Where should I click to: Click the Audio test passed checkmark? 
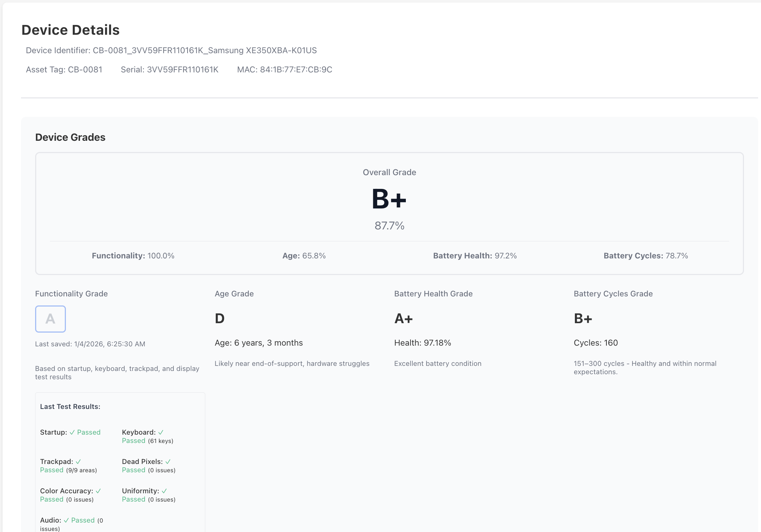click(x=67, y=520)
